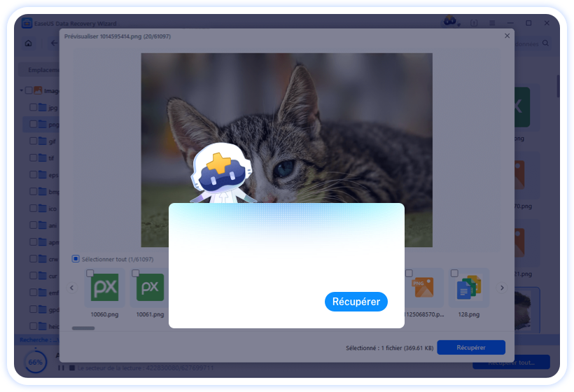Click Le secteur de la lecture status text
This screenshot has height=392, width=574.
pyautogui.click(x=146, y=367)
